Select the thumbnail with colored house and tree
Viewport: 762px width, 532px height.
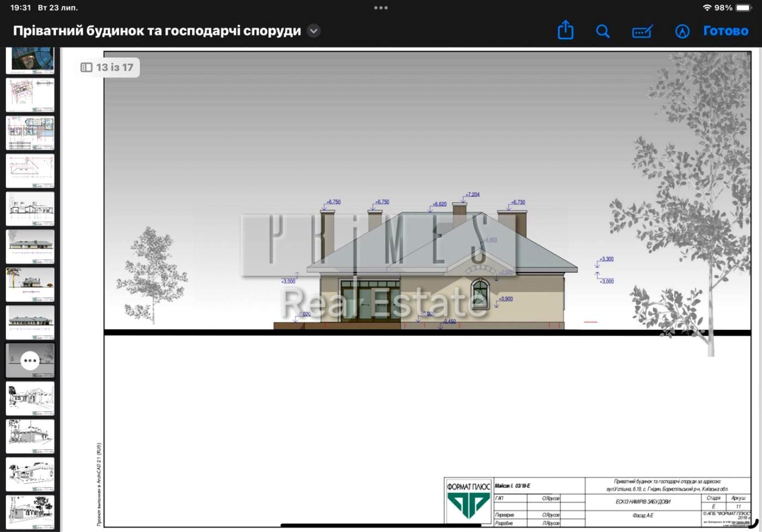point(30,284)
